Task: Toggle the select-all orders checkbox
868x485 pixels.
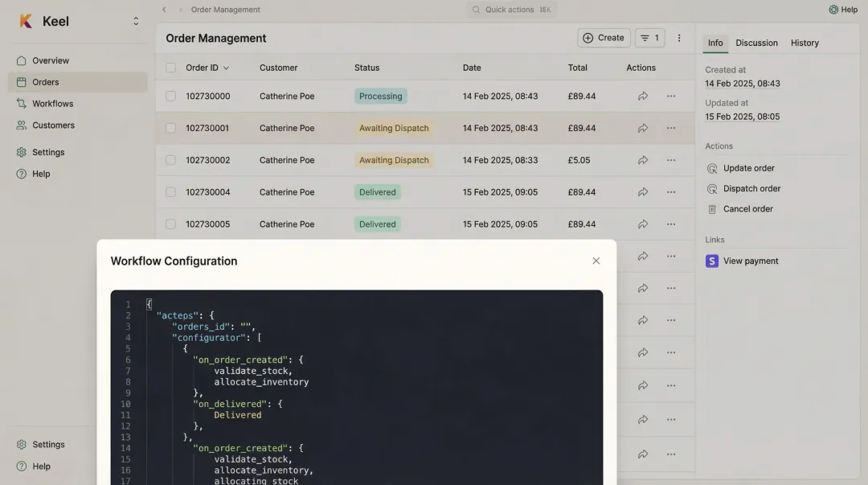Action: [x=170, y=68]
